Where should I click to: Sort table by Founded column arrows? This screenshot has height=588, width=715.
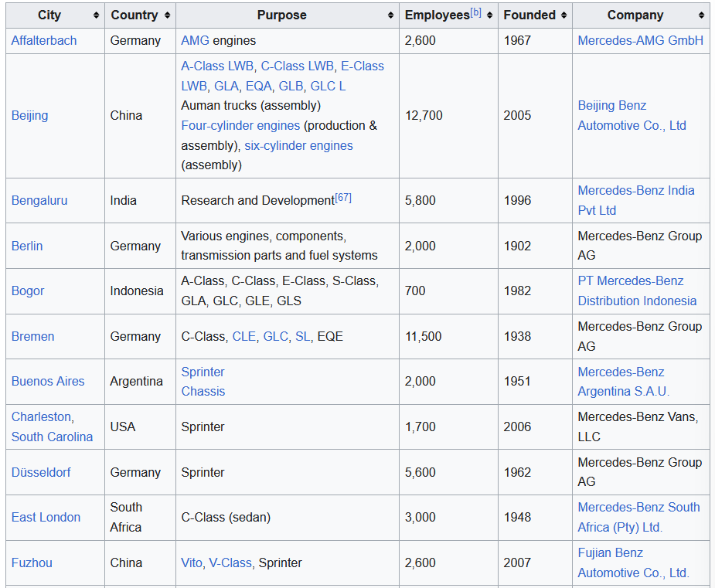pos(563,15)
